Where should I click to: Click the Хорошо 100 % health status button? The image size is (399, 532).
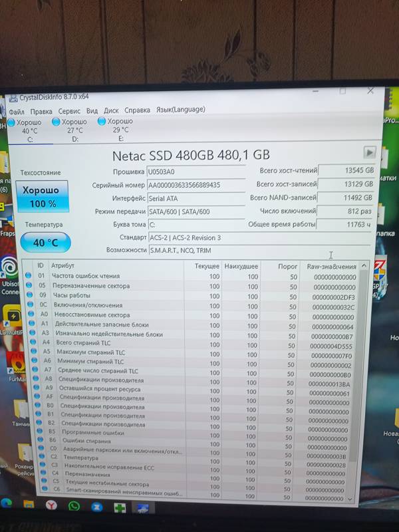click(43, 196)
